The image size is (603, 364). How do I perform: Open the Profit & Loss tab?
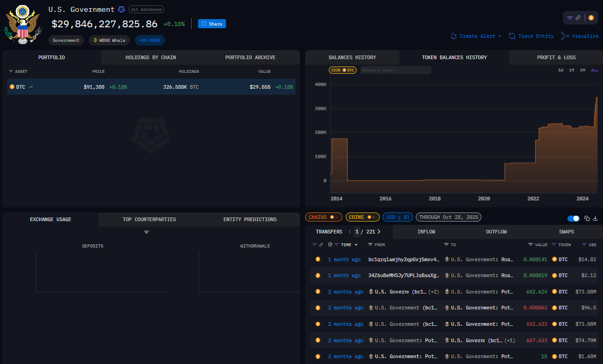(556, 57)
